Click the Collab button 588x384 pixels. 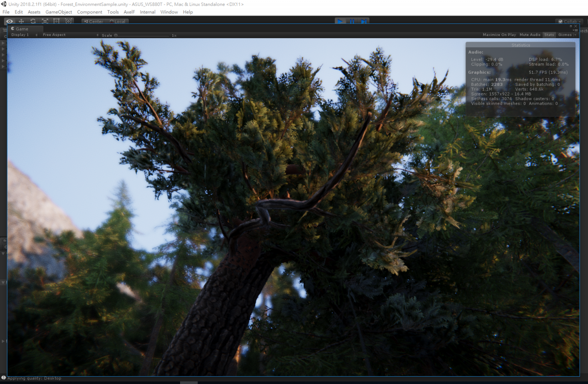[x=570, y=22]
